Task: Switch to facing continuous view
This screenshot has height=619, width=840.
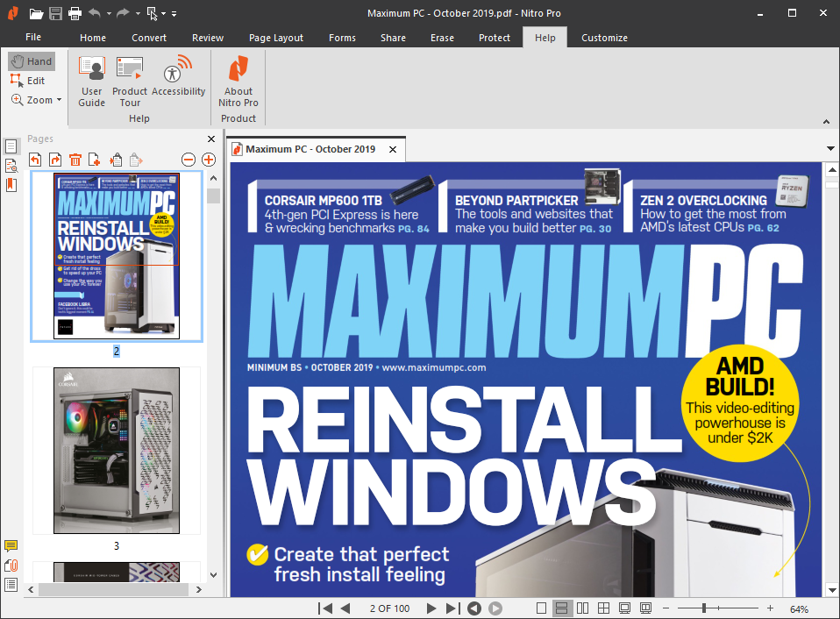Action: coord(604,608)
